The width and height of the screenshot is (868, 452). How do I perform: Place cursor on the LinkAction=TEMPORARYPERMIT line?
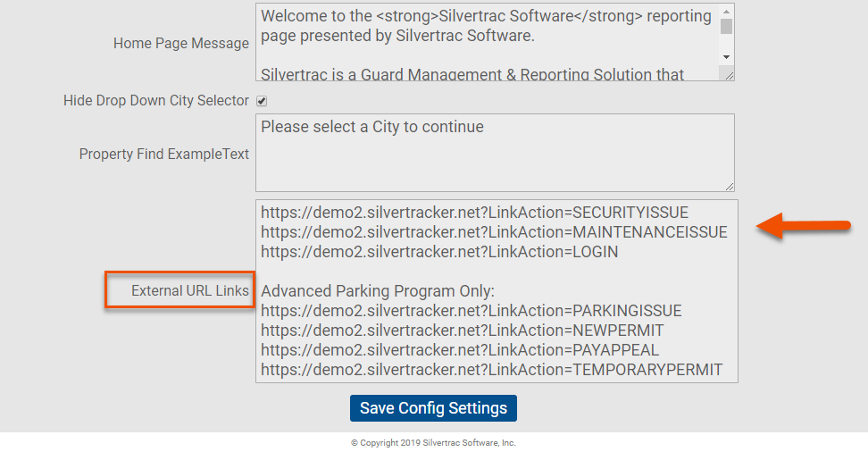(491, 370)
